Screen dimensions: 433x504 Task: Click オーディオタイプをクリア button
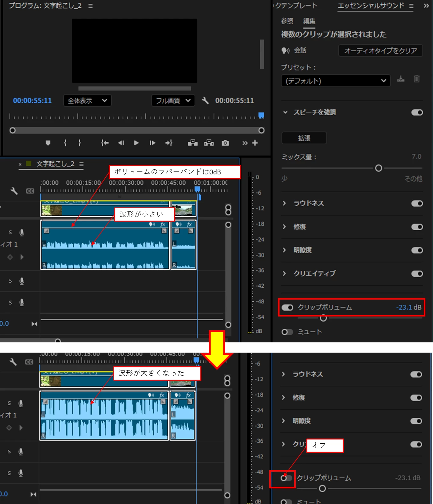[x=380, y=50]
